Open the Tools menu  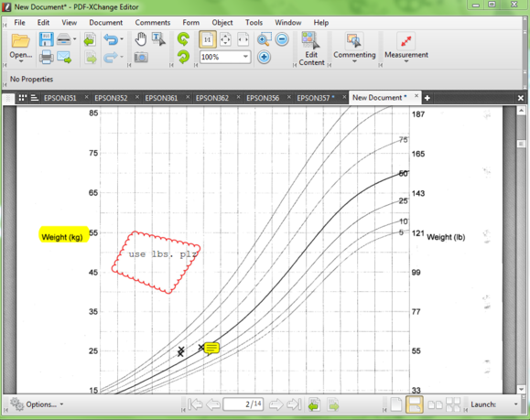point(254,23)
